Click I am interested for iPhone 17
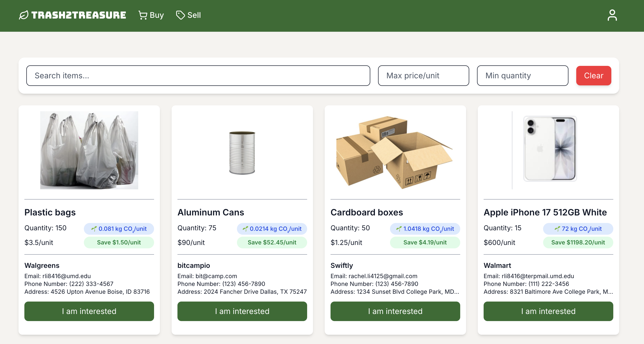Image resolution: width=644 pixels, height=344 pixels. 548,311
